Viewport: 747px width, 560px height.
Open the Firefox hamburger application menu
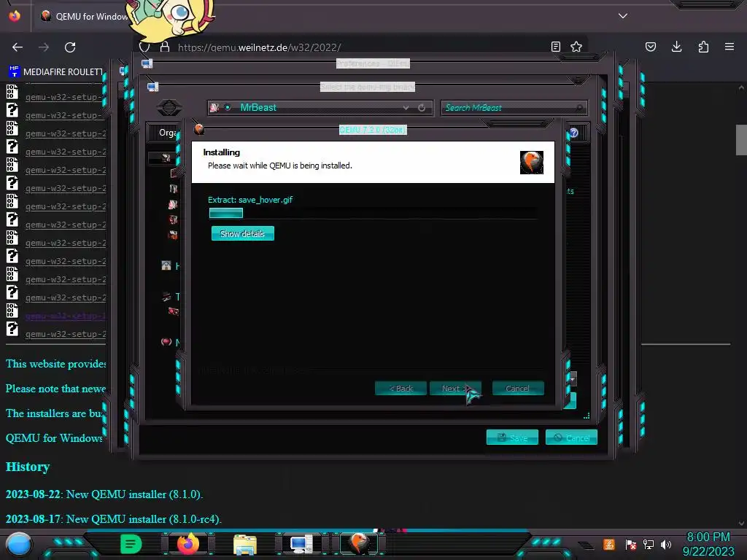point(729,47)
